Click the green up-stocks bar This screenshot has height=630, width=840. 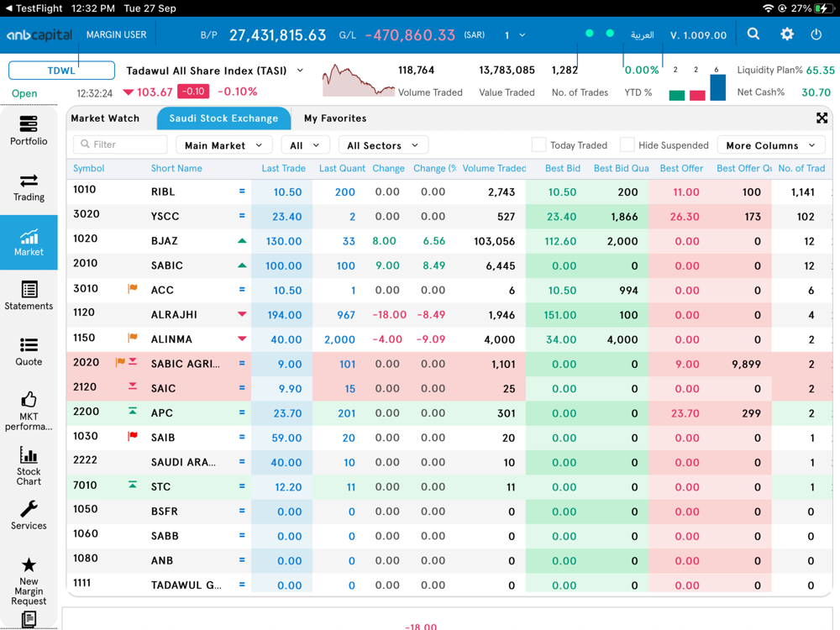(676, 96)
